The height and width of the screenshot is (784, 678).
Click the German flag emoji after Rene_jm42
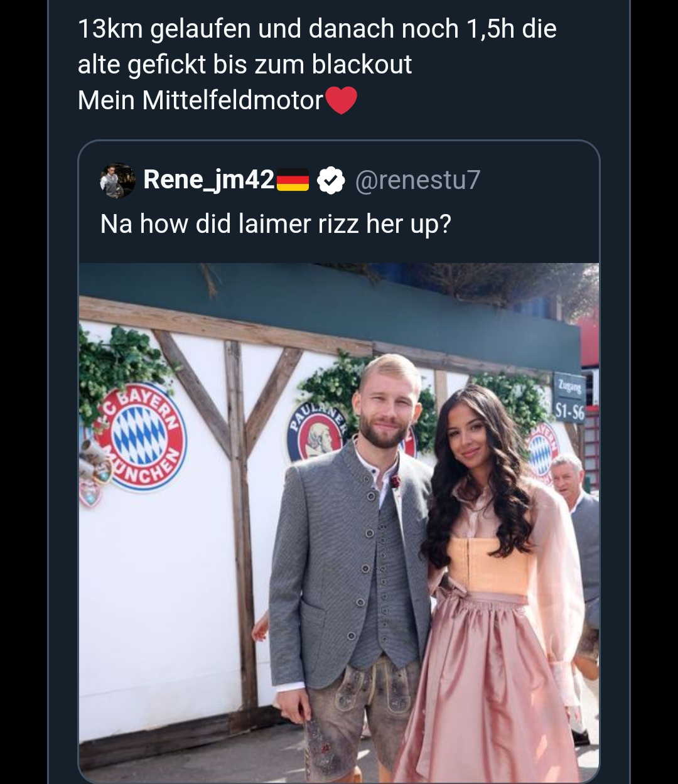293,181
